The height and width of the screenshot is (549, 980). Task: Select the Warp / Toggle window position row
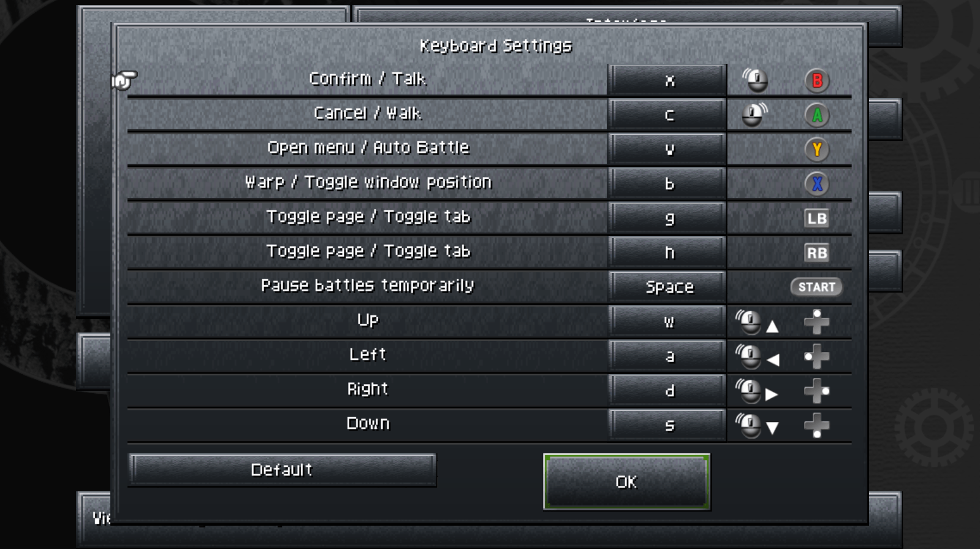pos(368,183)
